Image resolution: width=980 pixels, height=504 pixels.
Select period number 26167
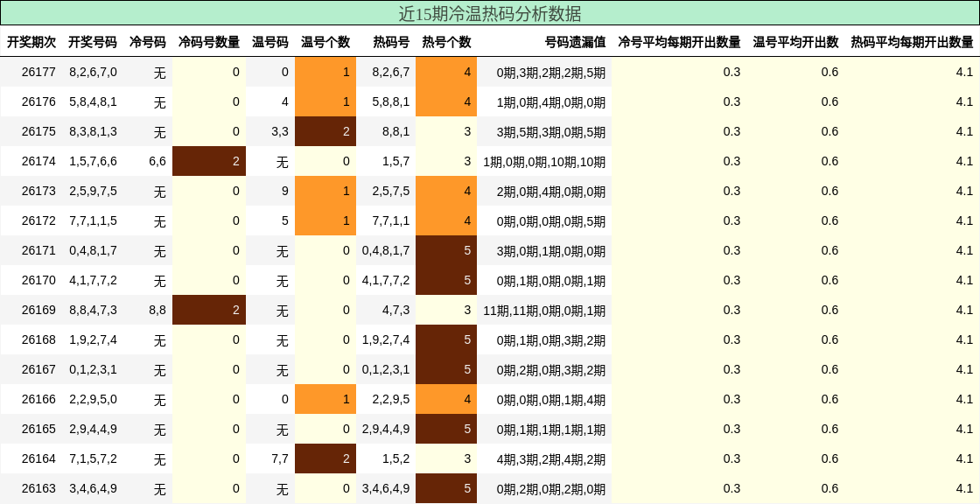(38, 369)
